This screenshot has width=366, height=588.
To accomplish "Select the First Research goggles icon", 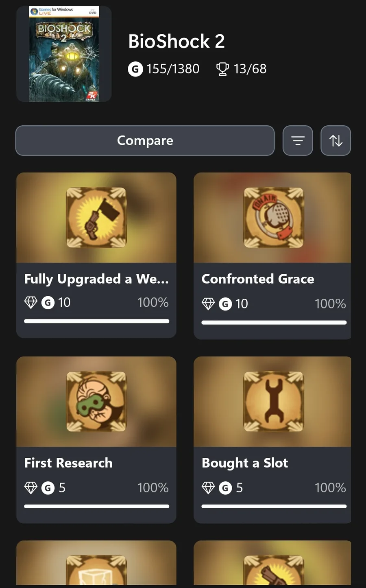I will (x=96, y=401).
